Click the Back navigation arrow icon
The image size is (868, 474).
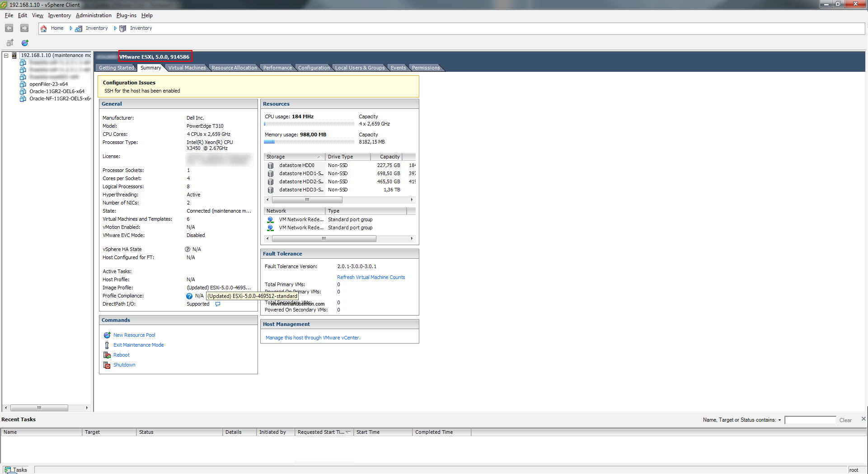click(x=9, y=28)
